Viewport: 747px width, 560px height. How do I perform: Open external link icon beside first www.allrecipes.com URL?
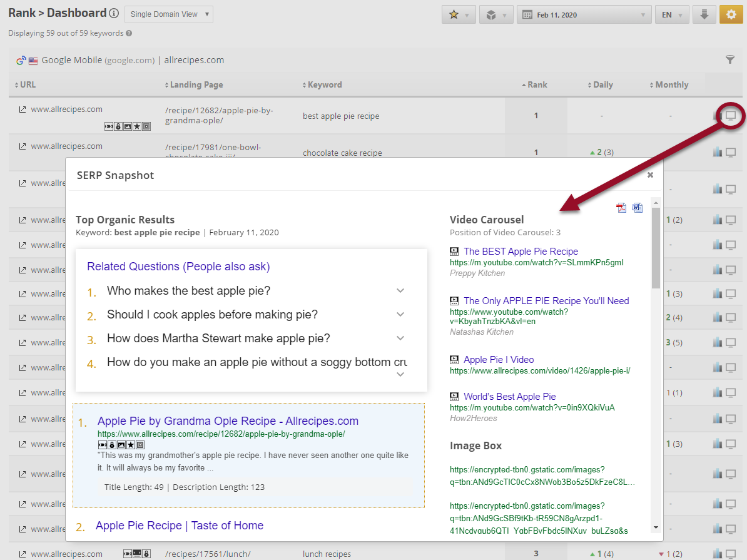23,109
